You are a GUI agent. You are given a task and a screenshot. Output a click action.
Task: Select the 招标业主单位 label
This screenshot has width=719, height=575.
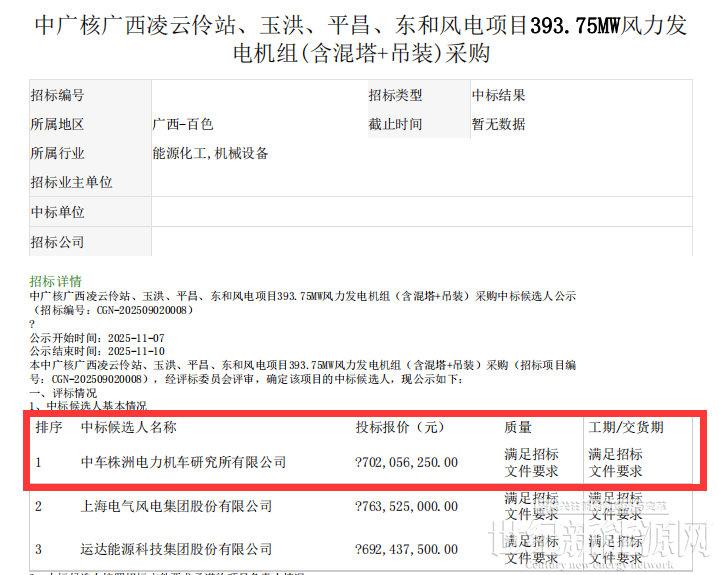[x=71, y=183]
